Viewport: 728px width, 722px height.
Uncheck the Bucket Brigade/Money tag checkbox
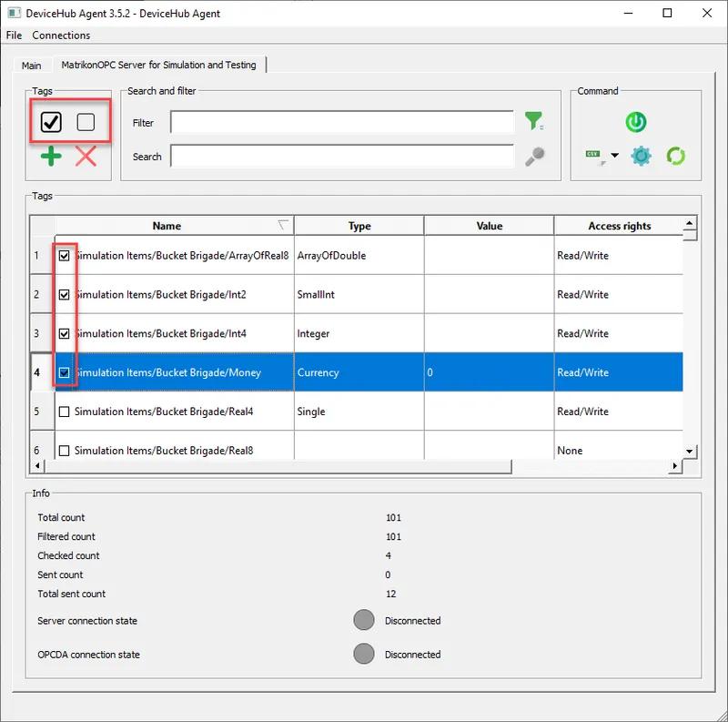(64, 372)
